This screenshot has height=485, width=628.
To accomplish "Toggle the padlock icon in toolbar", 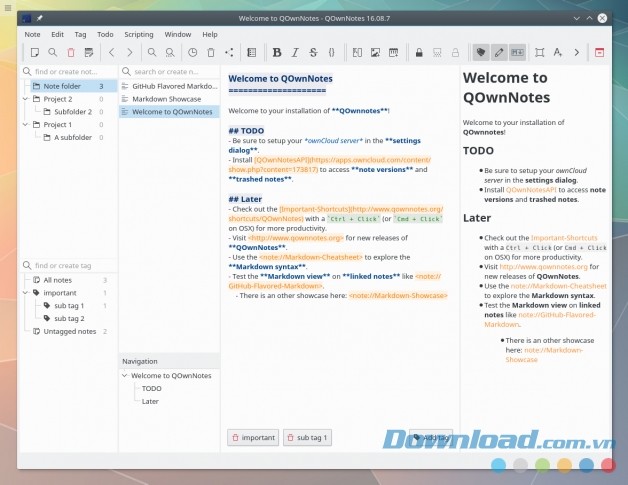I will (x=418, y=52).
